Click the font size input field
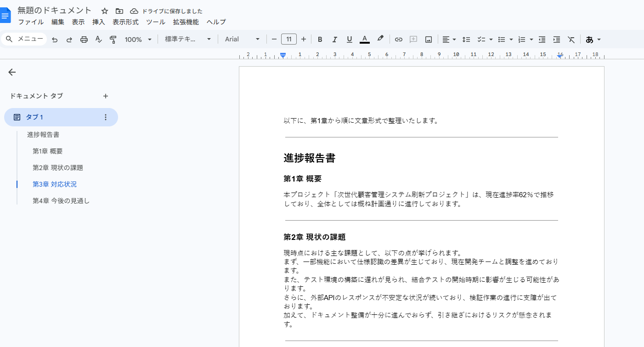This screenshot has width=644, height=347. tap(289, 40)
